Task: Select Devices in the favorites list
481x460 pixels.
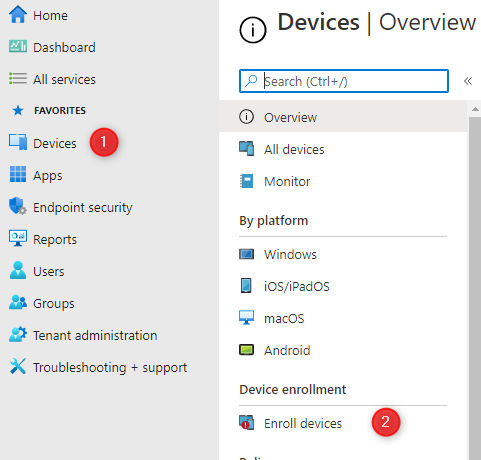Action: tap(55, 143)
